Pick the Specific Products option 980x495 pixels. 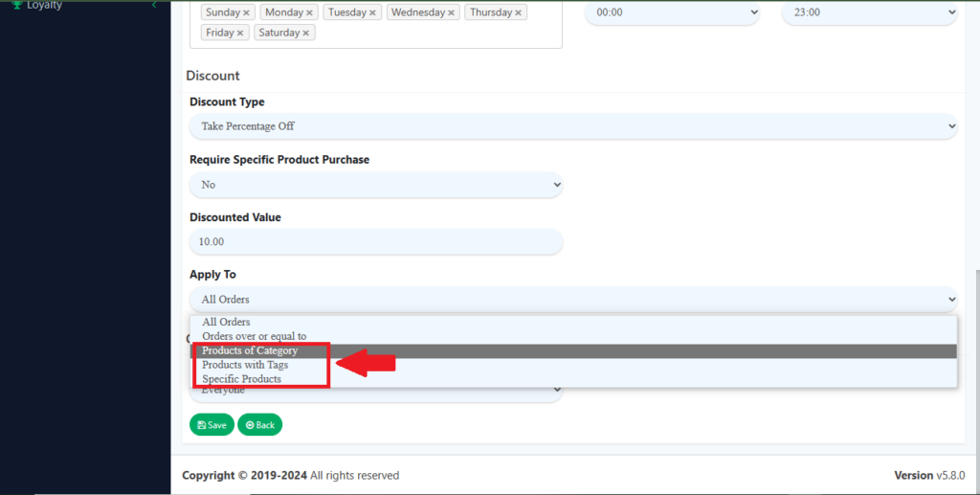click(x=241, y=379)
